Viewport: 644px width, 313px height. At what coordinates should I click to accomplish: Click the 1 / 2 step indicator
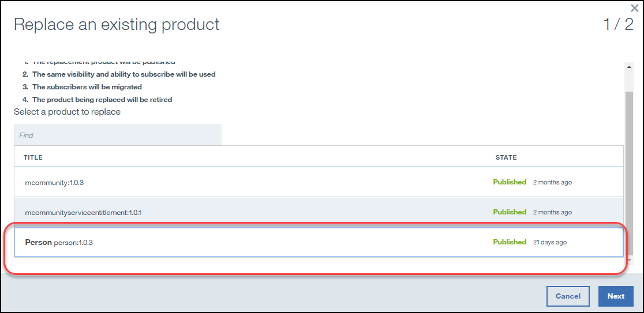618,25
